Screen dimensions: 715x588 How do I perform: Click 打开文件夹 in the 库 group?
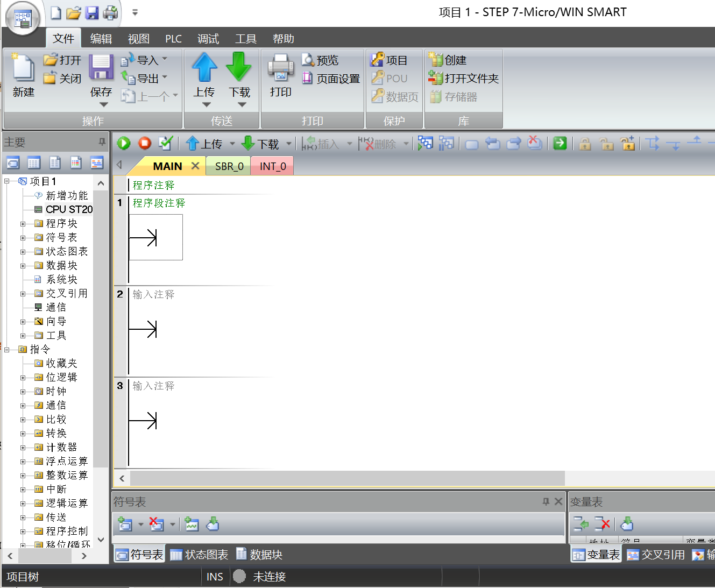coord(464,79)
